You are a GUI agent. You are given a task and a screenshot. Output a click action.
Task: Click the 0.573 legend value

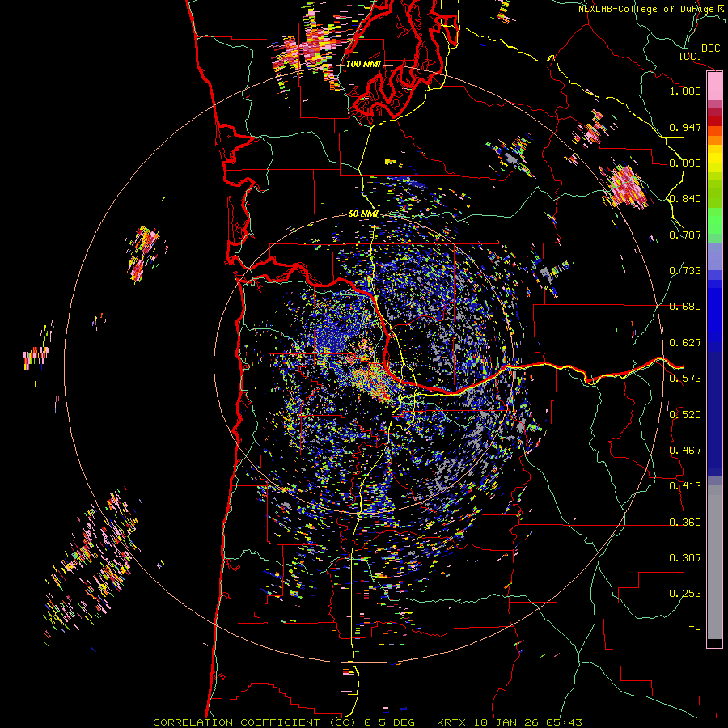pos(685,379)
